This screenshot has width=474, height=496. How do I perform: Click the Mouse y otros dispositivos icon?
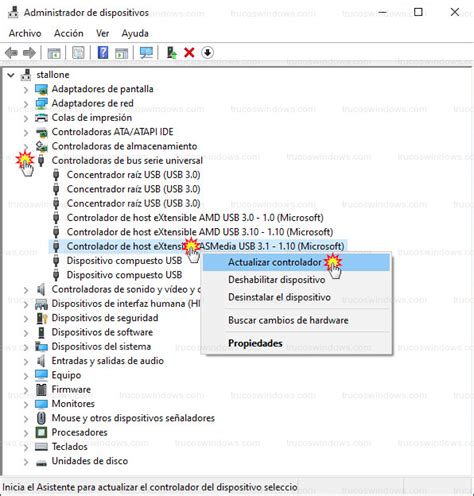(x=41, y=418)
